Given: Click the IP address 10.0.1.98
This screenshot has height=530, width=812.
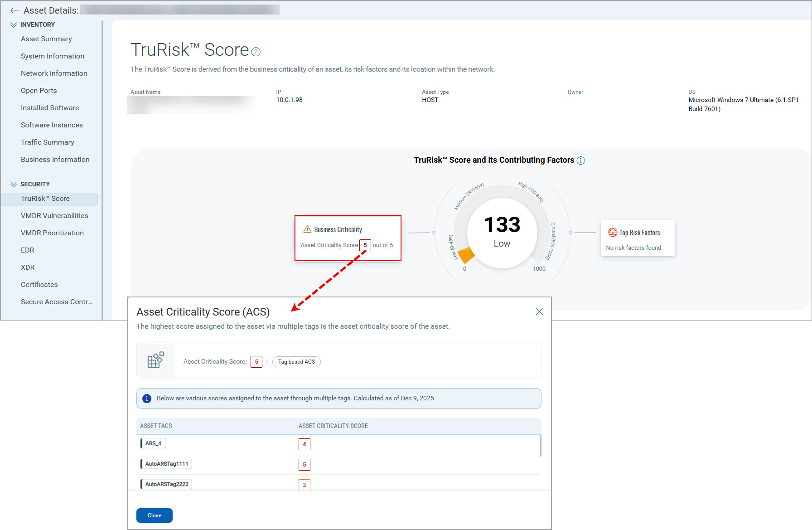Looking at the screenshot, I should click(x=290, y=100).
